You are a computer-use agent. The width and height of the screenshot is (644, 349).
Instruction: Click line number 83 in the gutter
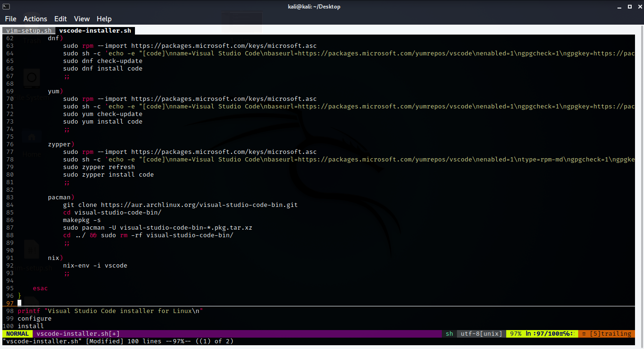(10, 197)
